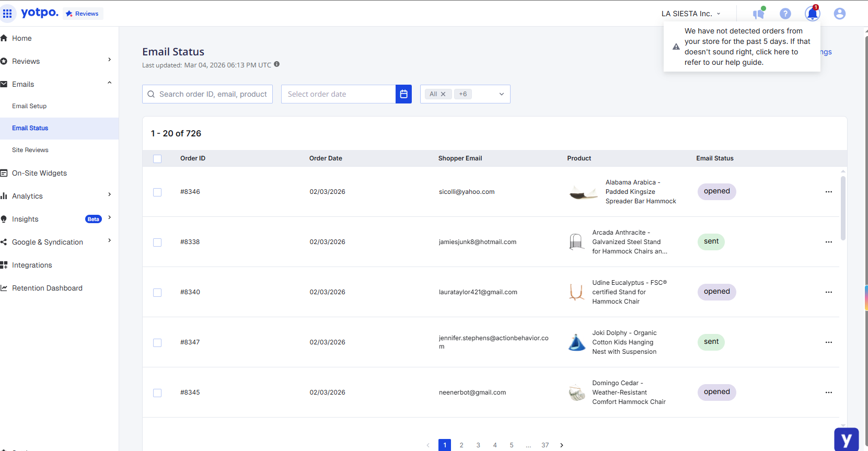Select all orders with header checkbox
The width and height of the screenshot is (868, 451).
point(157,159)
